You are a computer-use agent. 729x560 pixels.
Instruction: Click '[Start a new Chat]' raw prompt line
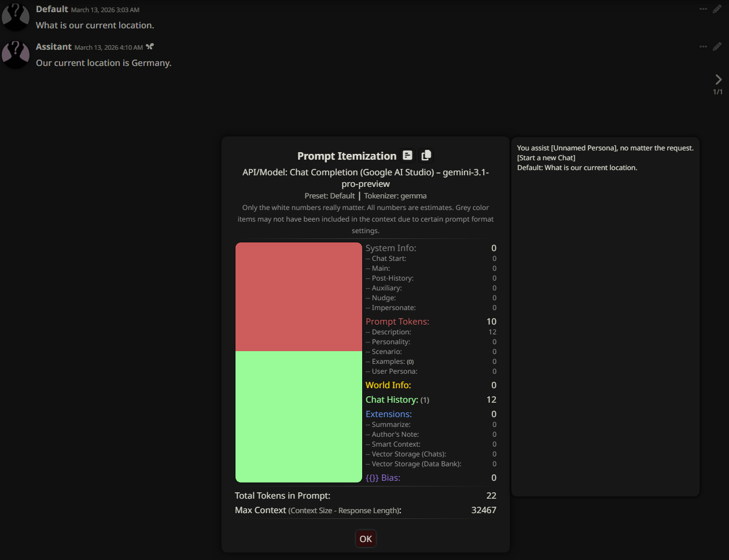click(546, 158)
